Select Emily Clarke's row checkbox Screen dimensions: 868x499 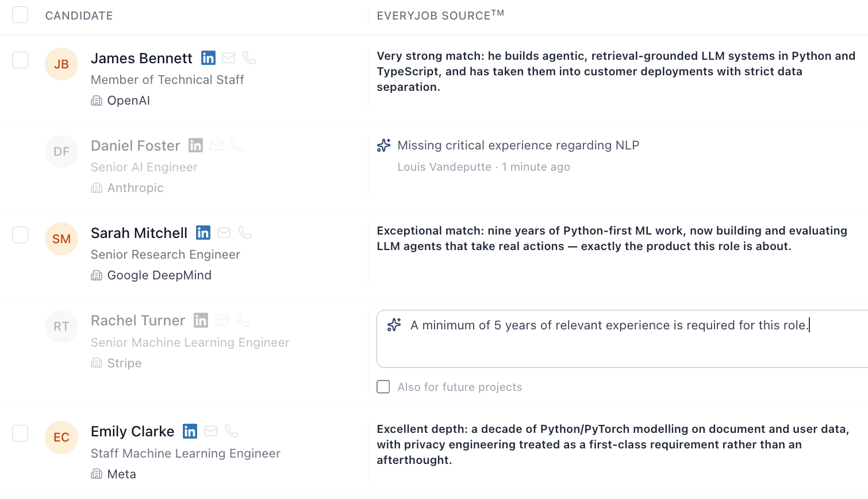click(20, 433)
